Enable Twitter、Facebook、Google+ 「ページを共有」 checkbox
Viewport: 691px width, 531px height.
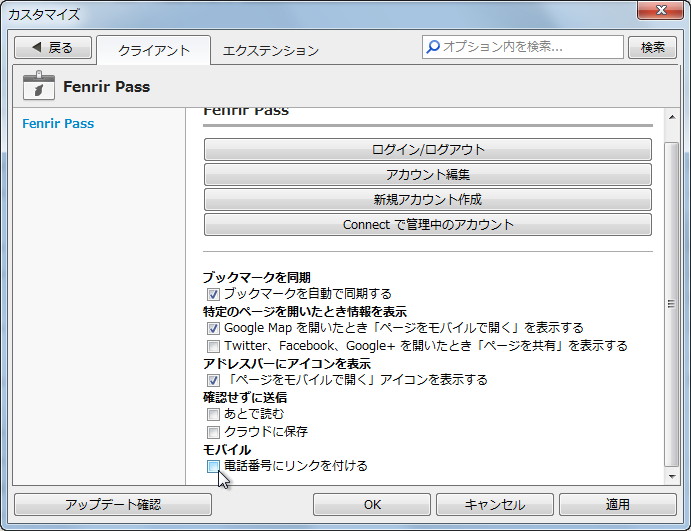(213, 346)
